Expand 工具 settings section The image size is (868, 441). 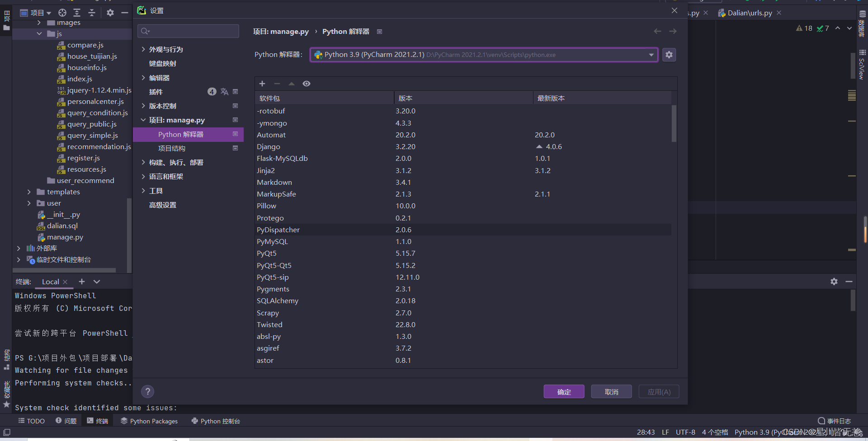click(x=143, y=191)
